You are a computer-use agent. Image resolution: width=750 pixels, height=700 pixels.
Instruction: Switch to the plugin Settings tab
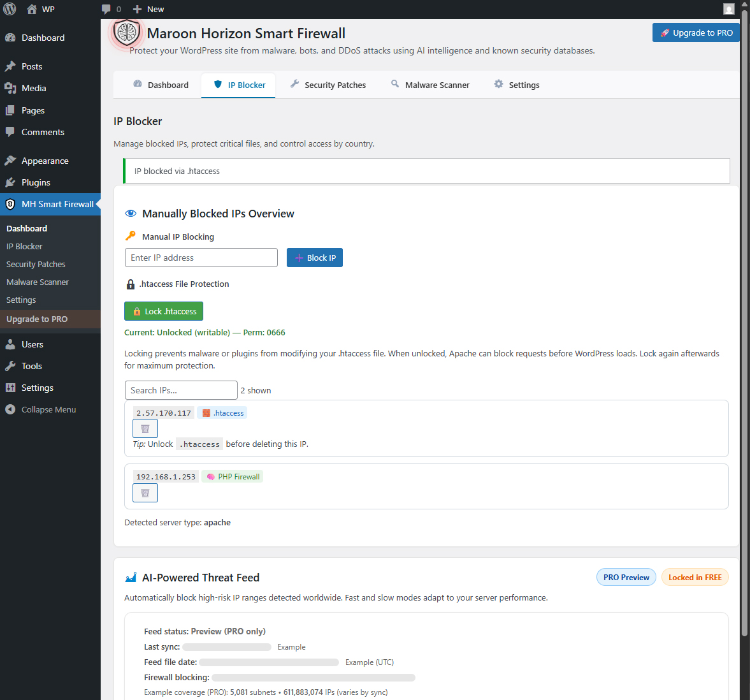pos(517,85)
